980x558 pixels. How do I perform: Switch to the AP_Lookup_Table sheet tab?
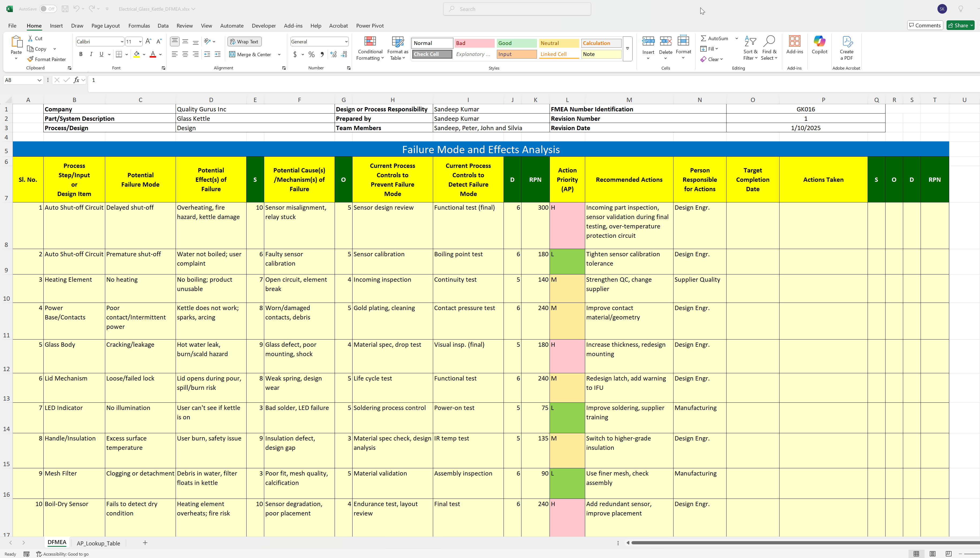98,543
